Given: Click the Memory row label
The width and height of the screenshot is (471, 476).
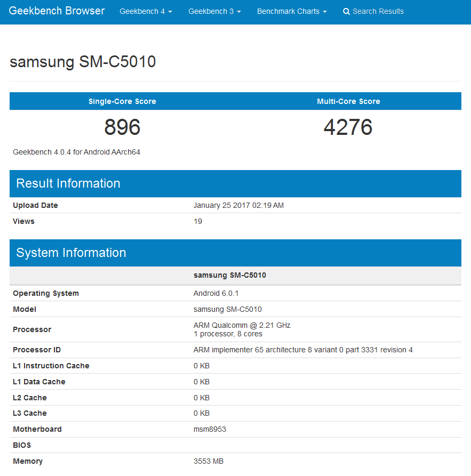Looking at the screenshot, I should coord(28,461).
